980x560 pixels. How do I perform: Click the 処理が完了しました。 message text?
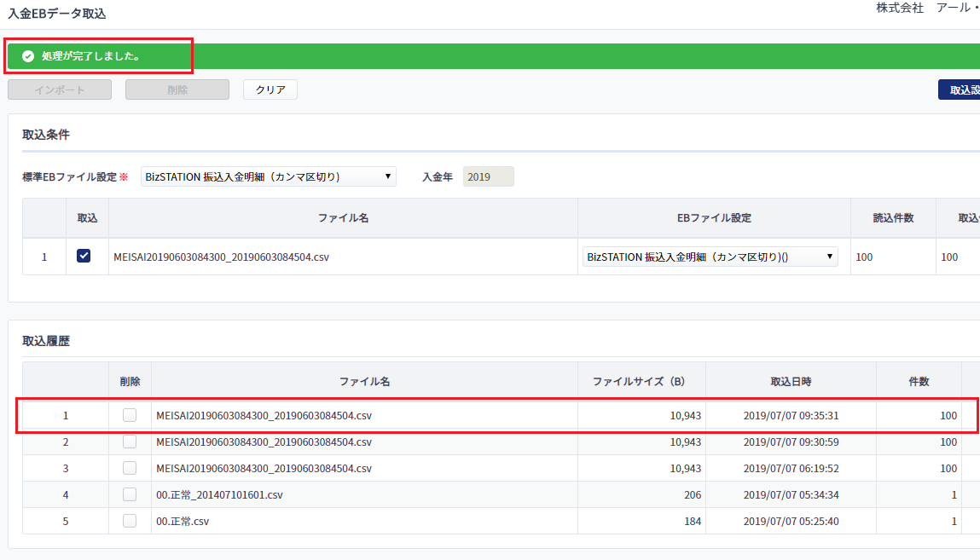pos(90,56)
